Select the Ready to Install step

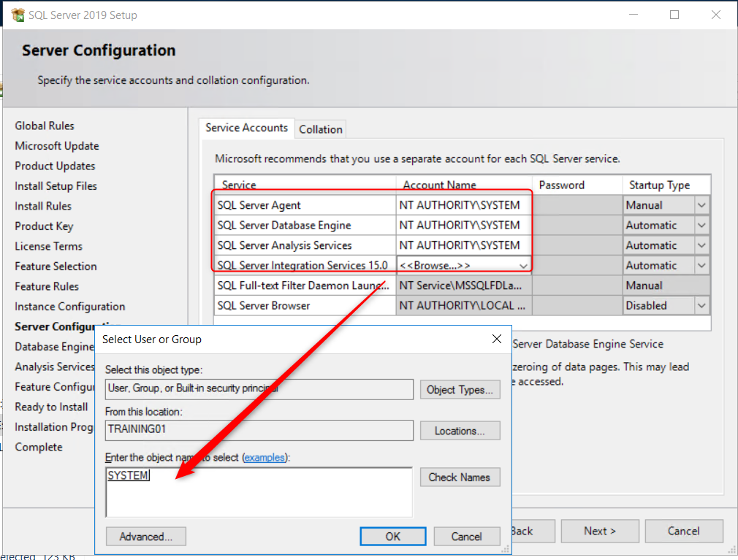(51, 407)
